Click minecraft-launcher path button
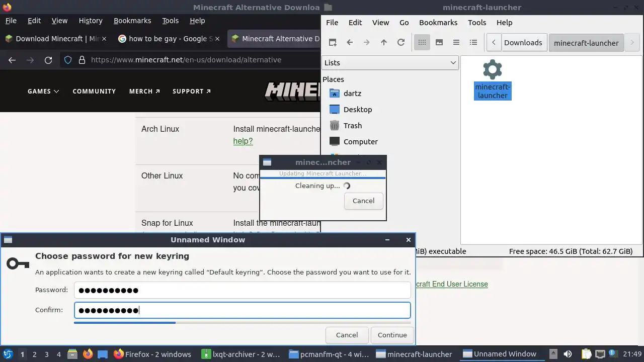 586,43
